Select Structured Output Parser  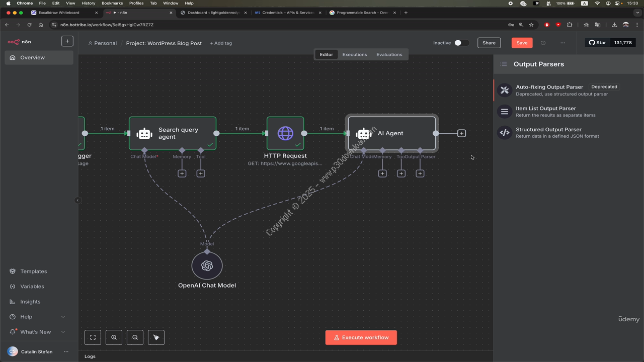pos(569,133)
